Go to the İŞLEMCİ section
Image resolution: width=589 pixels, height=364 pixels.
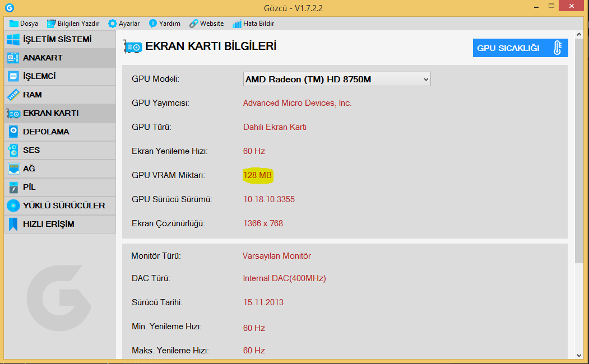tap(60, 76)
